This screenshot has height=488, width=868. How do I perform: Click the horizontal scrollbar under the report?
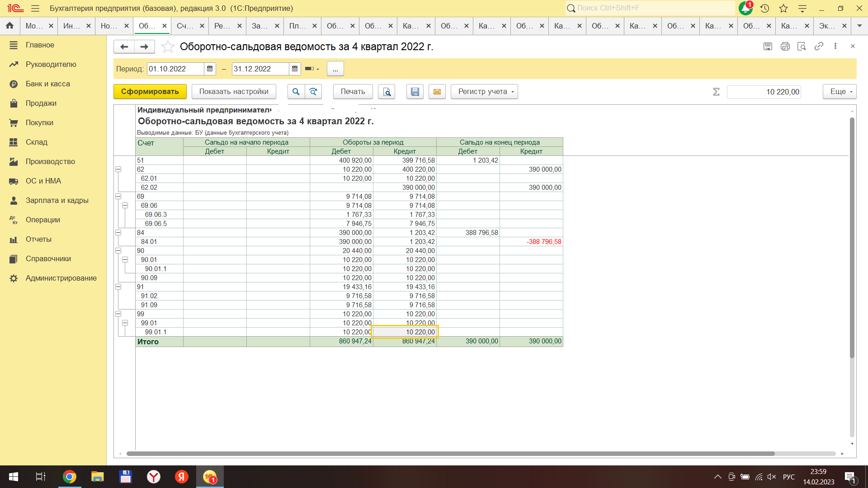(x=450, y=454)
